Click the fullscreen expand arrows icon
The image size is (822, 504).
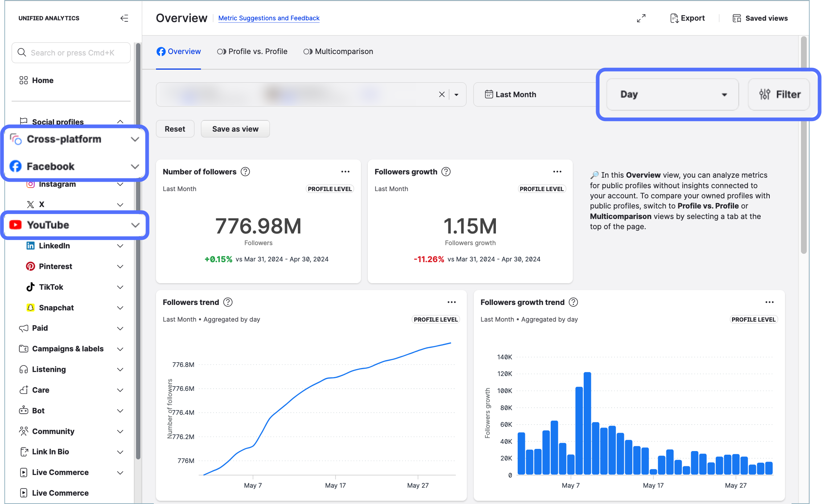pos(641,18)
